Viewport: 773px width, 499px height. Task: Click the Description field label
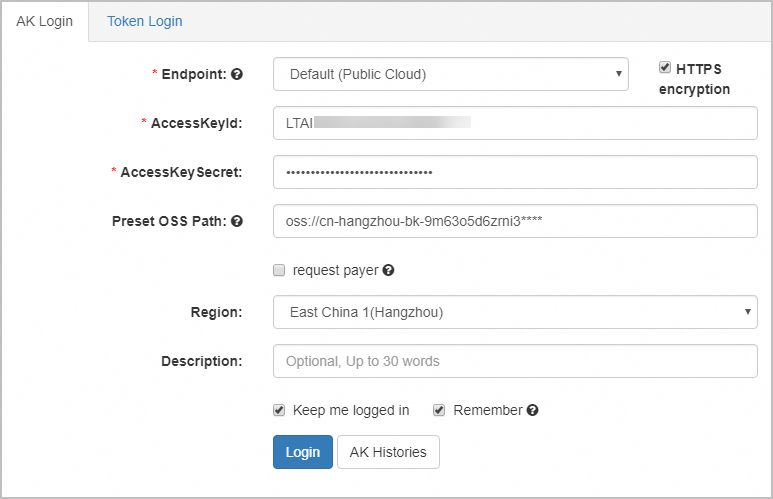pos(202,361)
